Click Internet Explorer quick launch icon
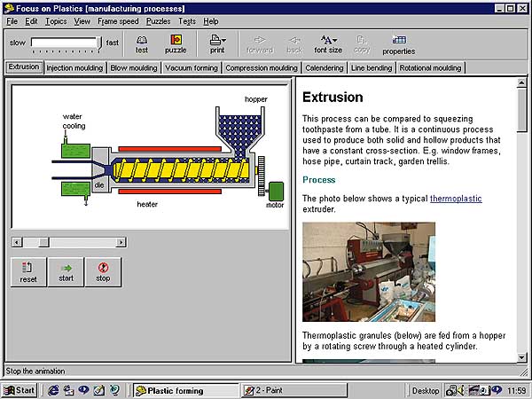Image resolution: width=532 pixels, height=399 pixels. [53, 390]
